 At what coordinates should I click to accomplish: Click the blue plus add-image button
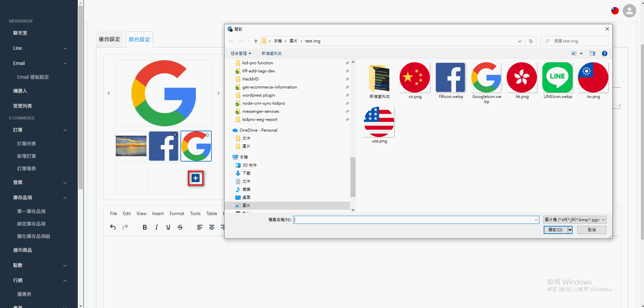196,178
